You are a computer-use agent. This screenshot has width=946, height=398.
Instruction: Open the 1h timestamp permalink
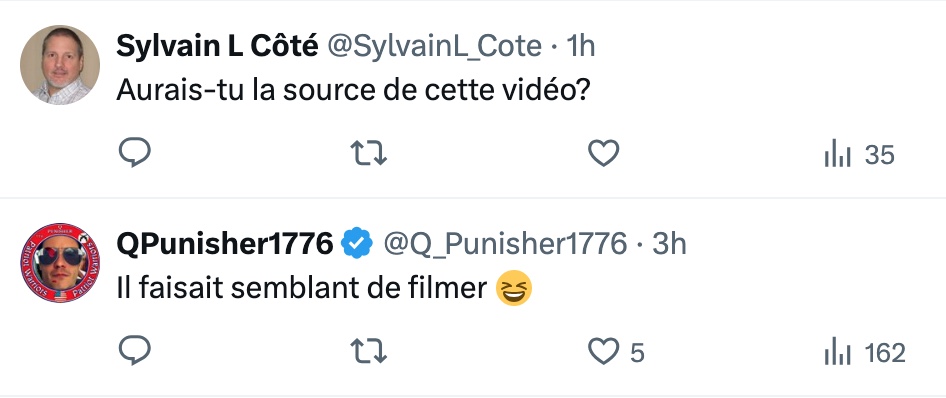[x=580, y=46]
